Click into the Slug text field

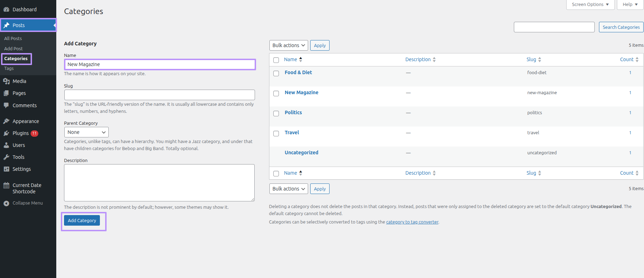[x=159, y=95]
